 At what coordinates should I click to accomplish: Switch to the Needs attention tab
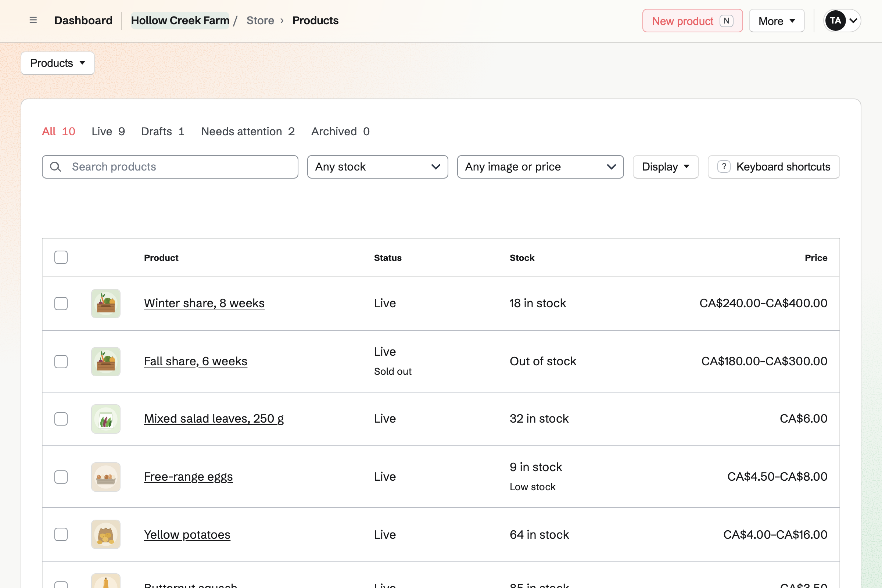pyautogui.click(x=248, y=131)
